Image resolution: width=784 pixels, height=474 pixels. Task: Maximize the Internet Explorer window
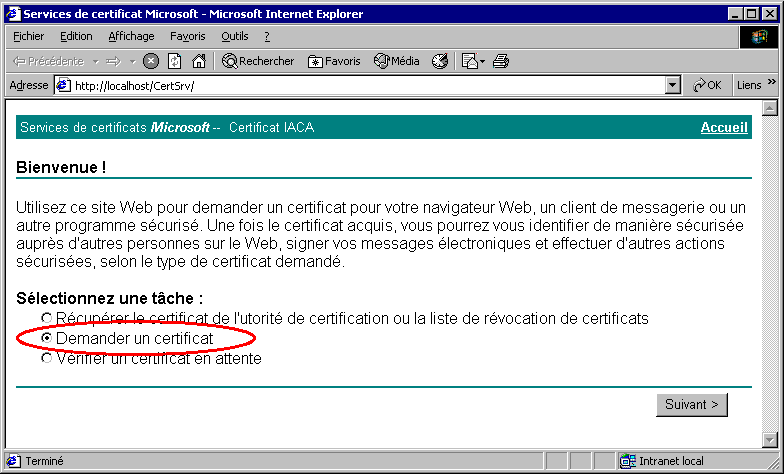click(751, 14)
